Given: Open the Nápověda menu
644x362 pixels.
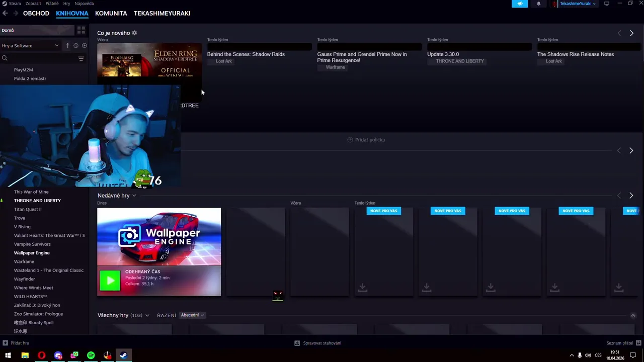Looking at the screenshot, I should pyautogui.click(x=84, y=4).
